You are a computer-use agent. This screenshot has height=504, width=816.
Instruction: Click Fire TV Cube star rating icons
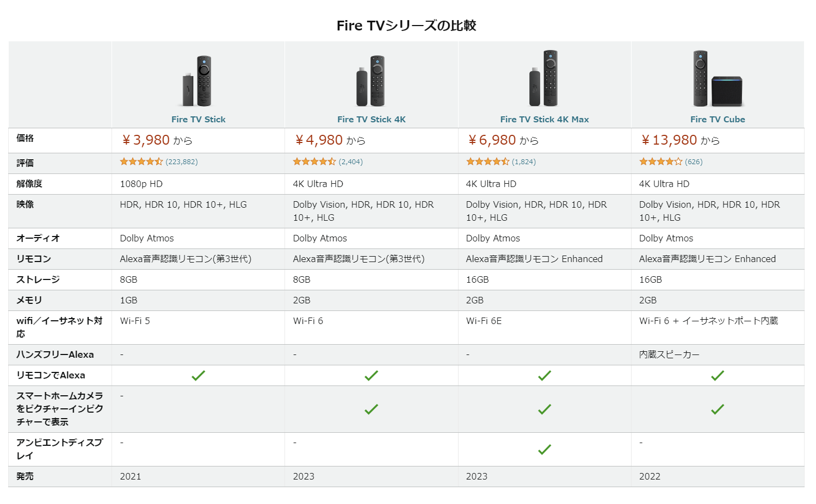click(x=660, y=161)
